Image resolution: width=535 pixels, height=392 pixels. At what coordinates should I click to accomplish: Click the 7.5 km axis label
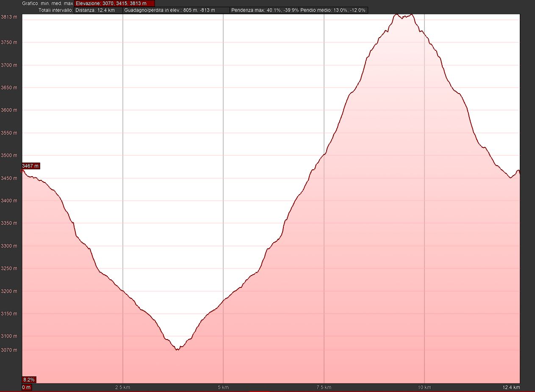[x=323, y=387]
